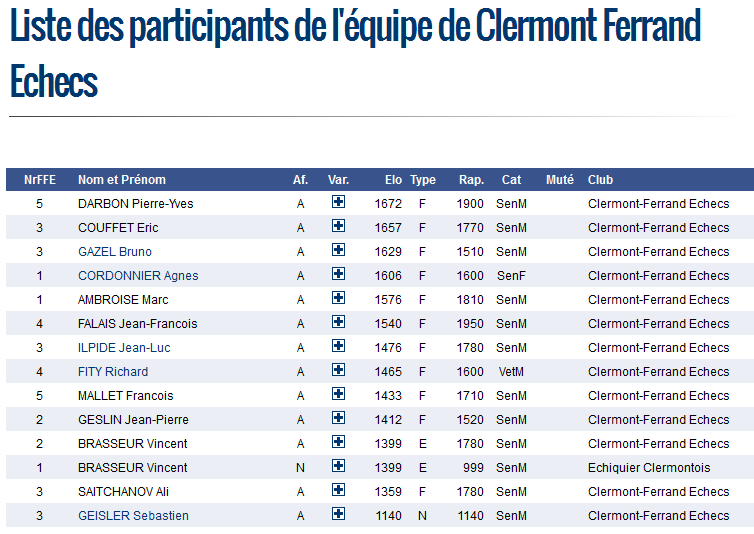Click the plus icon in AMBROISE Marc row
Viewport: 754px width, 534px height.
(339, 298)
